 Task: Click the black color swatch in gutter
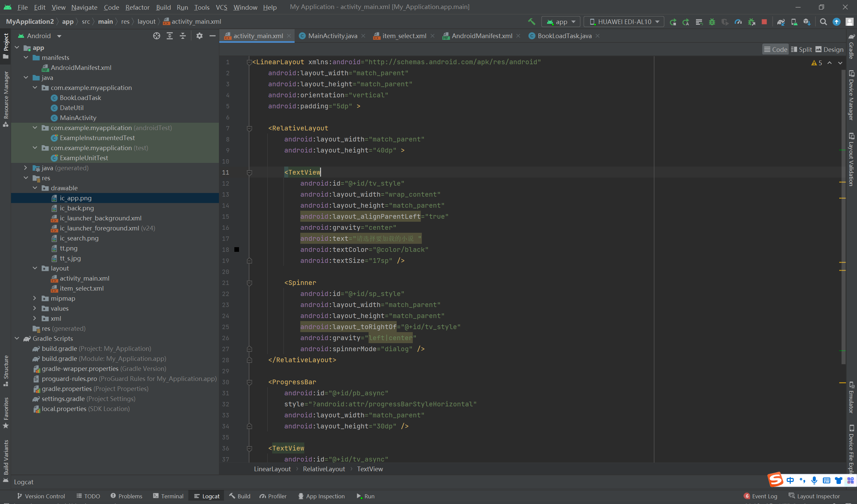(237, 250)
